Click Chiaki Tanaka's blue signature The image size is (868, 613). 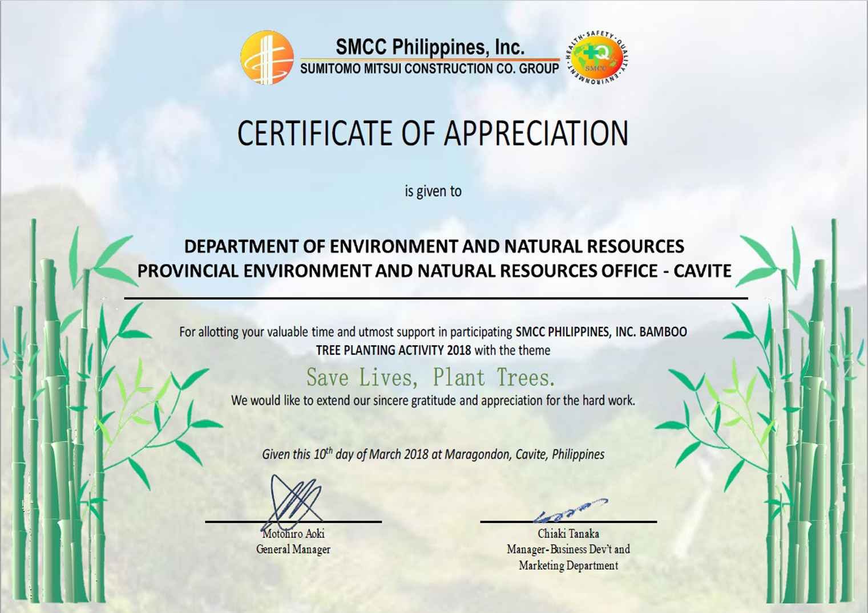point(570,510)
